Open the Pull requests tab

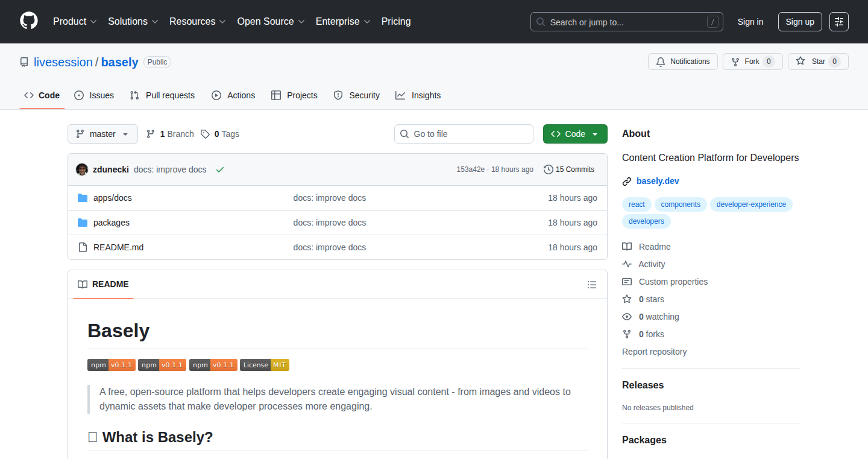tap(163, 95)
